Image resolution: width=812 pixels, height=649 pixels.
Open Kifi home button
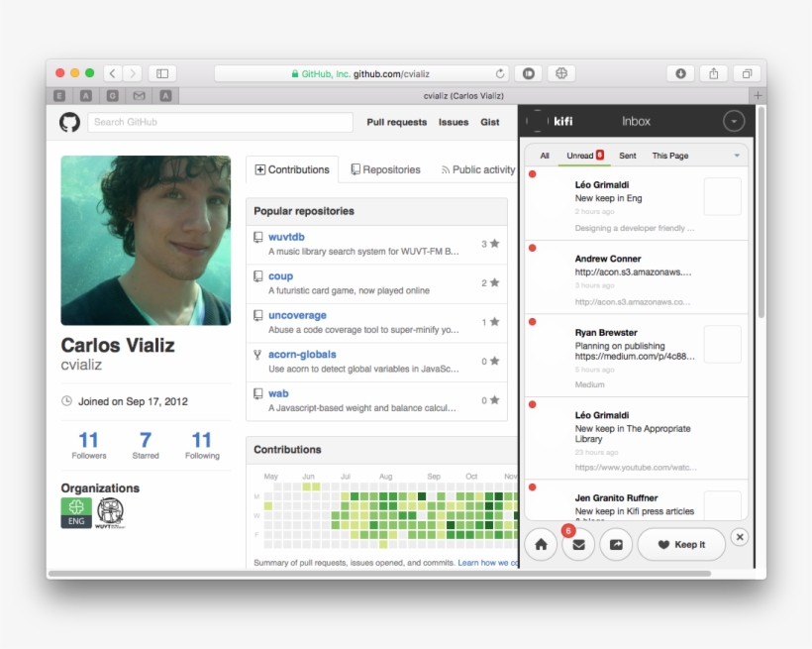click(541, 544)
